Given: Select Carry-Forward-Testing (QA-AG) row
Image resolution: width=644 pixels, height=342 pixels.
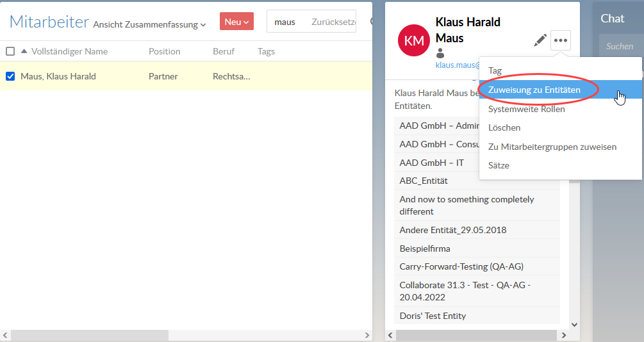Looking at the screenshot, I should point(477,266).
